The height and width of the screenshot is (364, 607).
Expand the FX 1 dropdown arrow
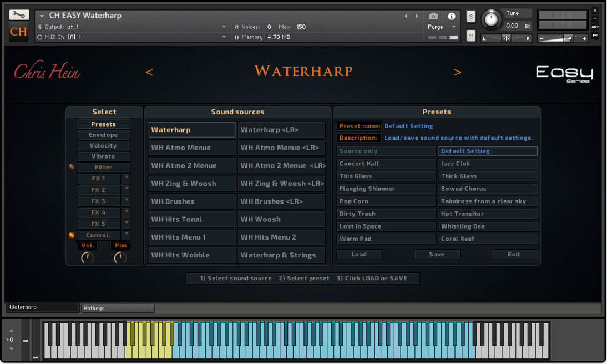pos(126,178)
